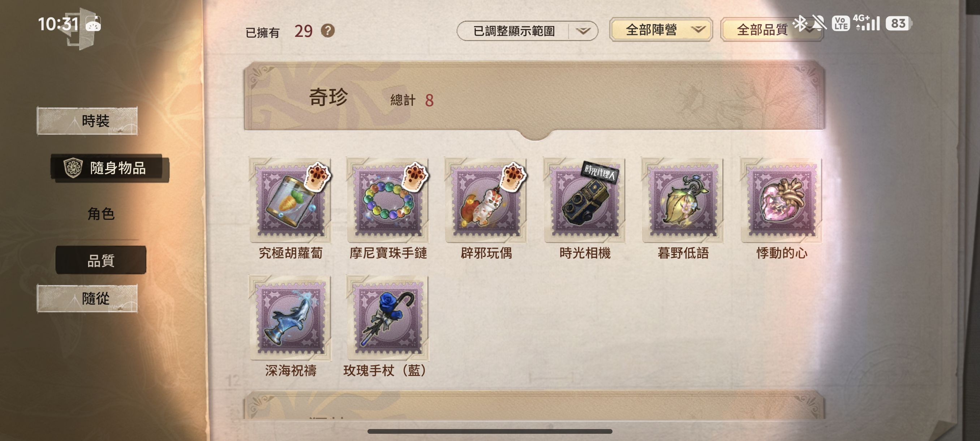Click the question mark help icon
This screenshot has height=441, width=980.
(x=327, y=30)
